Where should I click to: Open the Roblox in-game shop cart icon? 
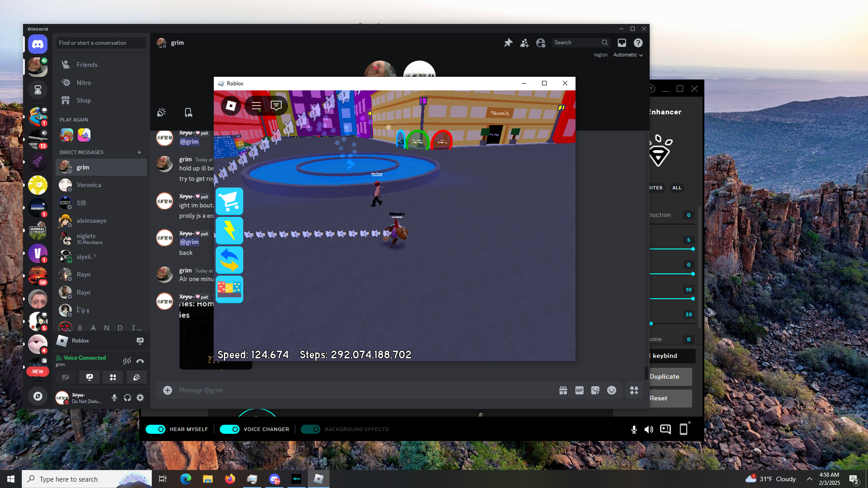click(229, 202)
